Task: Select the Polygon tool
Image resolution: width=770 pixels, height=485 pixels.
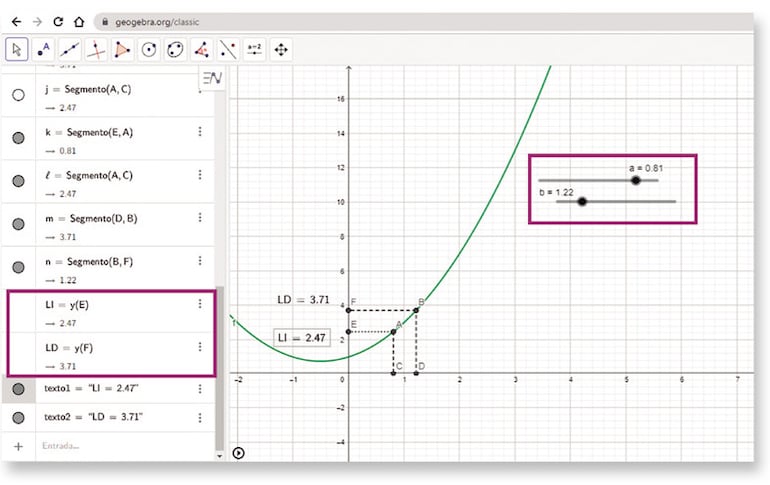Action: [x=122, y=50]
